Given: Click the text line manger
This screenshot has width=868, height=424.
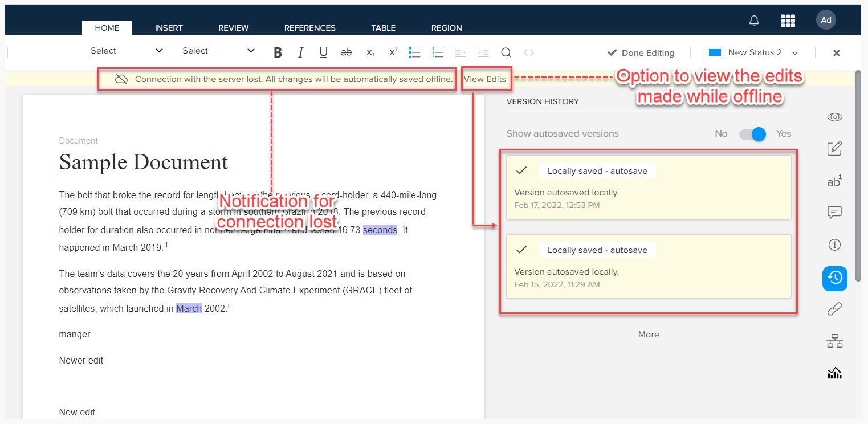Looking at the screenshot, I should 75,335.
